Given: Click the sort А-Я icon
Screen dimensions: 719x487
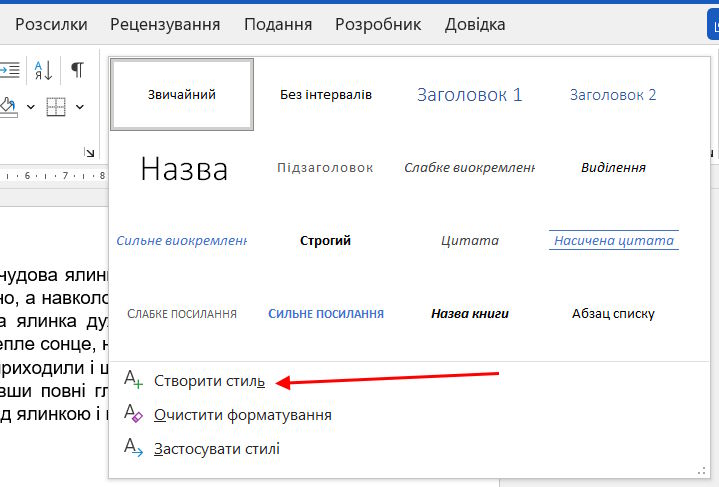Looking at the screenshot, I should click(x=44, y=70).
